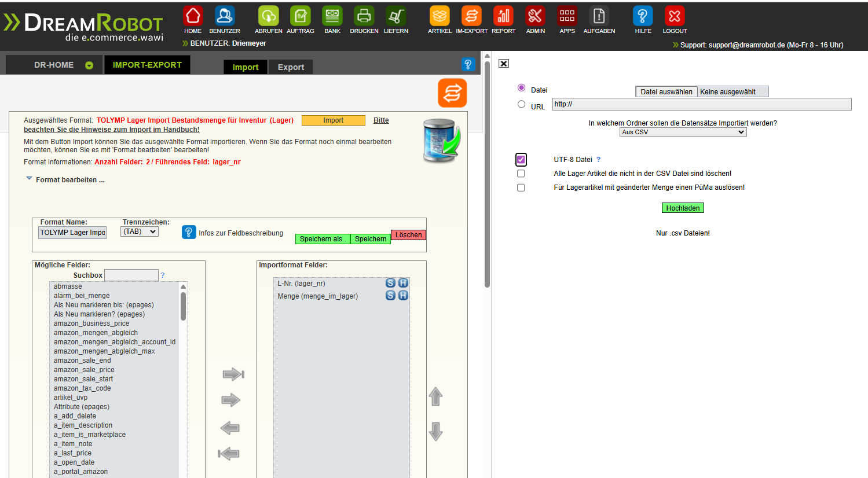The width and height of the screenshot is (868, 478).
Task: Open the Trennzeichen (TAB) dropdown
Action: click(x=139, y=231)
